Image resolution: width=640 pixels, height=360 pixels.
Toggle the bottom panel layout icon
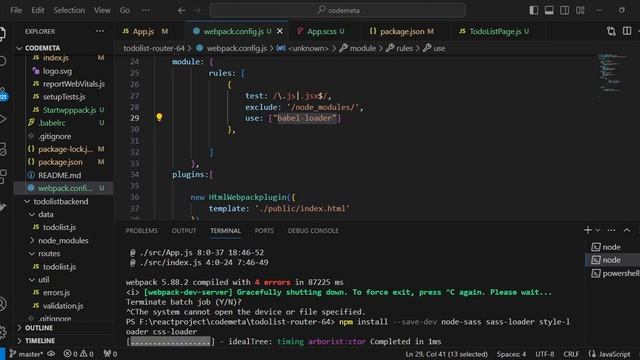(x=549, y=10)
